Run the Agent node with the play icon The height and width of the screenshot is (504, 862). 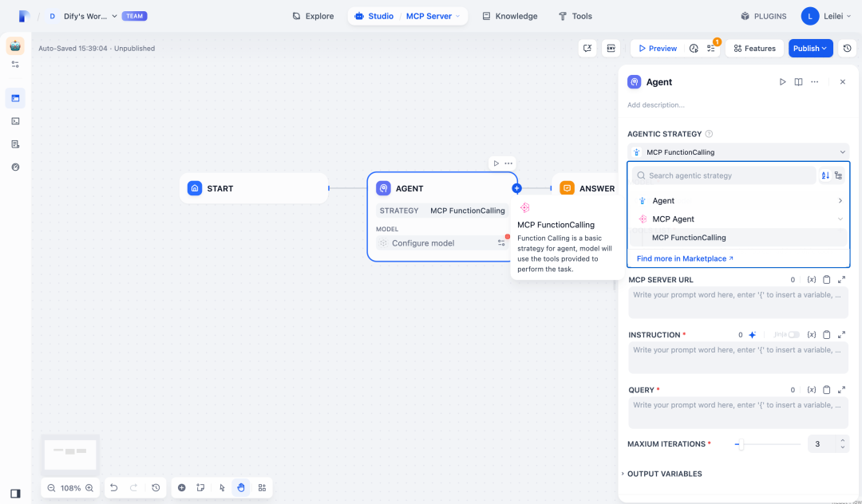(x=782, y=81)
